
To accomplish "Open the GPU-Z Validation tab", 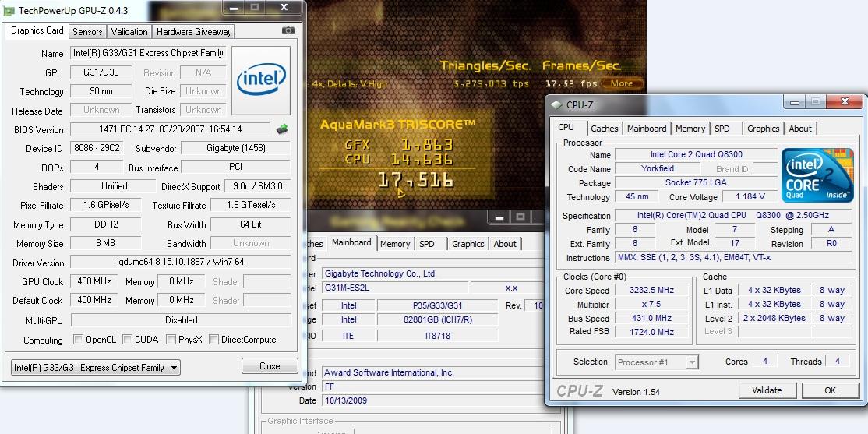I will click(129, 31).
